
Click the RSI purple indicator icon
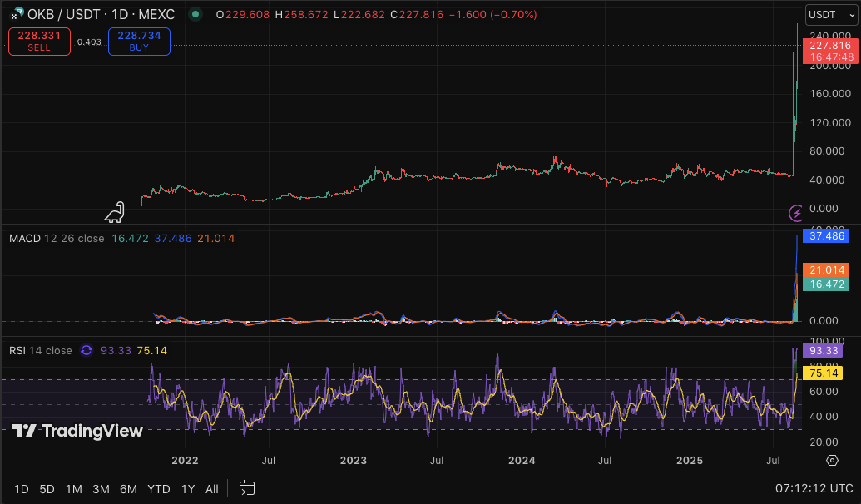(x=86, y=351)
